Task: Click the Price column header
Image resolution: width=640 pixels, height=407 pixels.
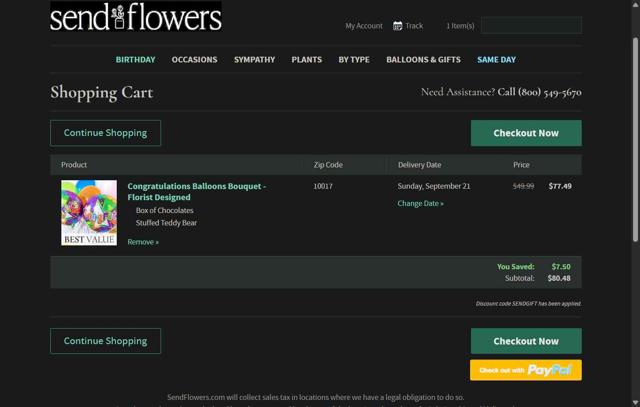Action: [x=521, y=165]
